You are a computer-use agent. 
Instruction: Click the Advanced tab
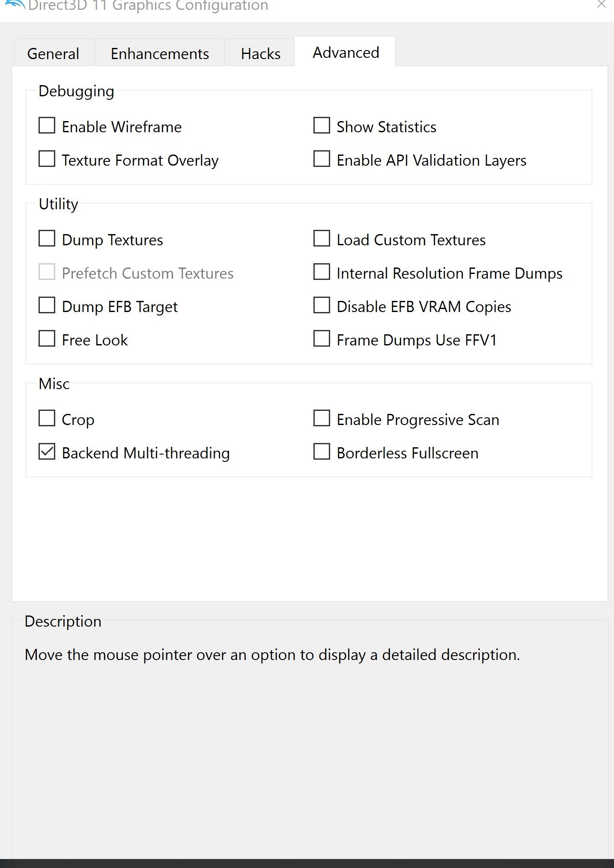click(346, 52)
